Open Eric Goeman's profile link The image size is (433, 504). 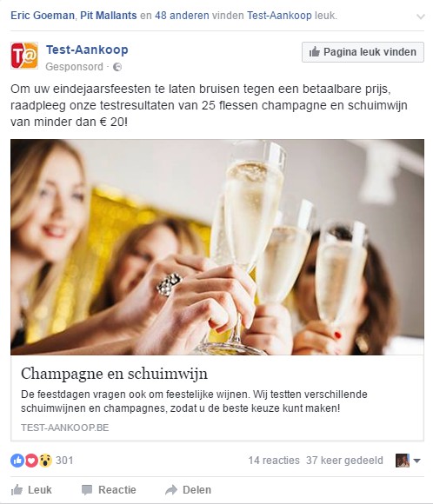click(43, 16)
